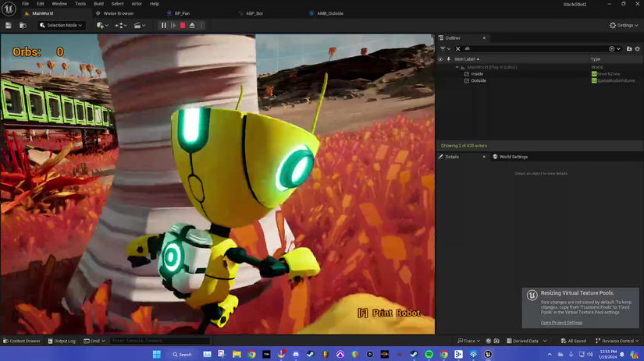Image resolution: width=644 pixels, height=361 pixels.
Task: Open the File menu
Action: (26, 4)
